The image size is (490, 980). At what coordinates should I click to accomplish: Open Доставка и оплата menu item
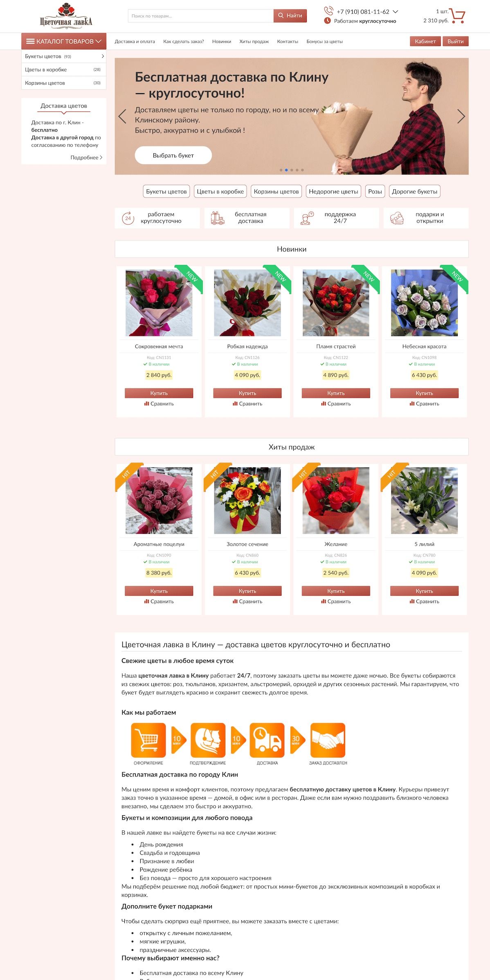[135, 42]
